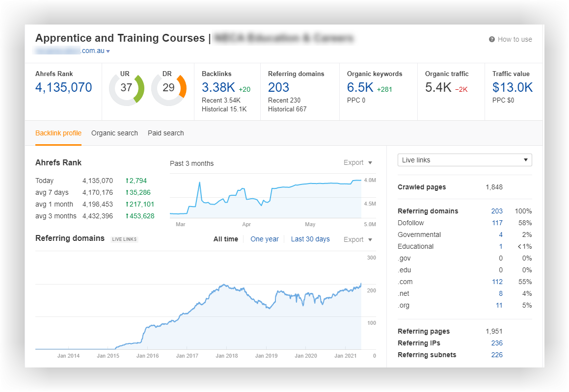Open the Live links dropdown

464,160
